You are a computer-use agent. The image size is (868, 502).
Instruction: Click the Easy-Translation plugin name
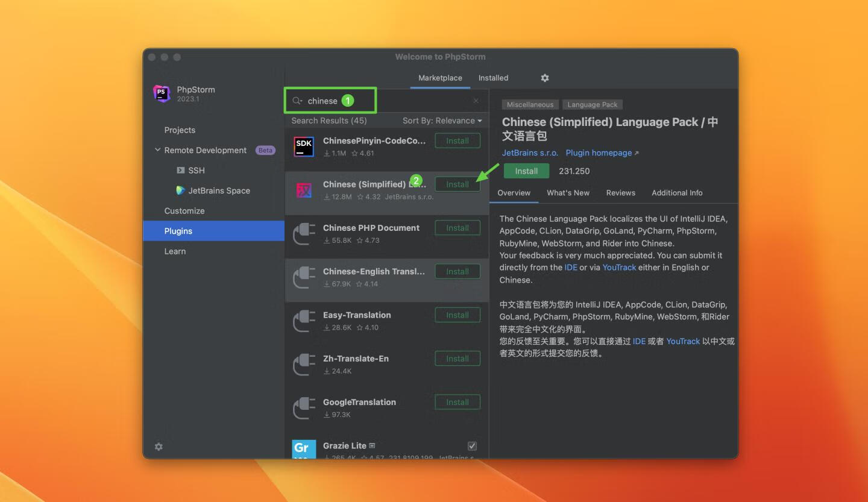[x=357, y=315]
